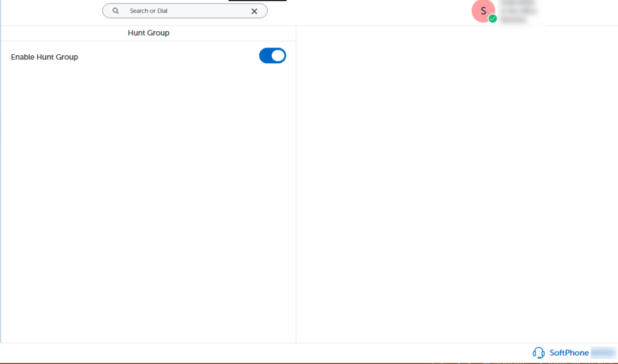Image resolution: width=618 pixels, height=364 pixels.
Task: Select the Hunt Group section header
Action: coord(148,33)
